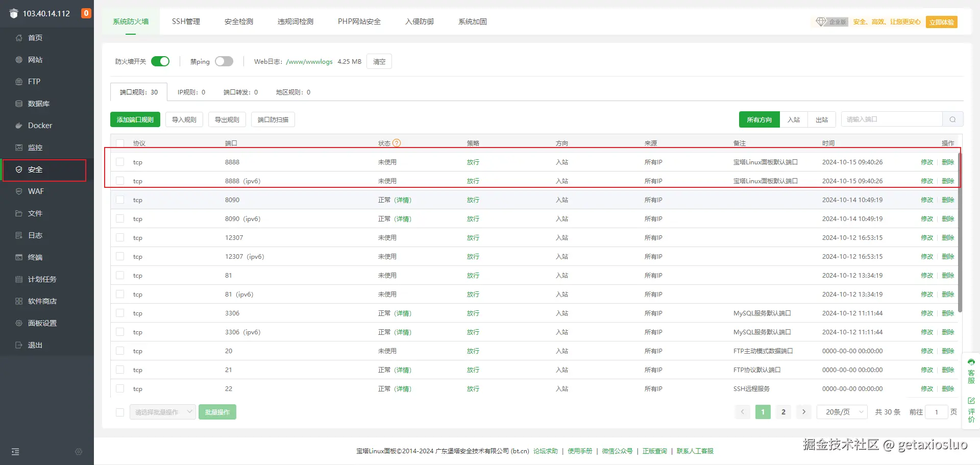Screen dimensions: 980x465
Task: Check the box for port 8888 row
Action: pyautogui.click(x=120, y=162)
